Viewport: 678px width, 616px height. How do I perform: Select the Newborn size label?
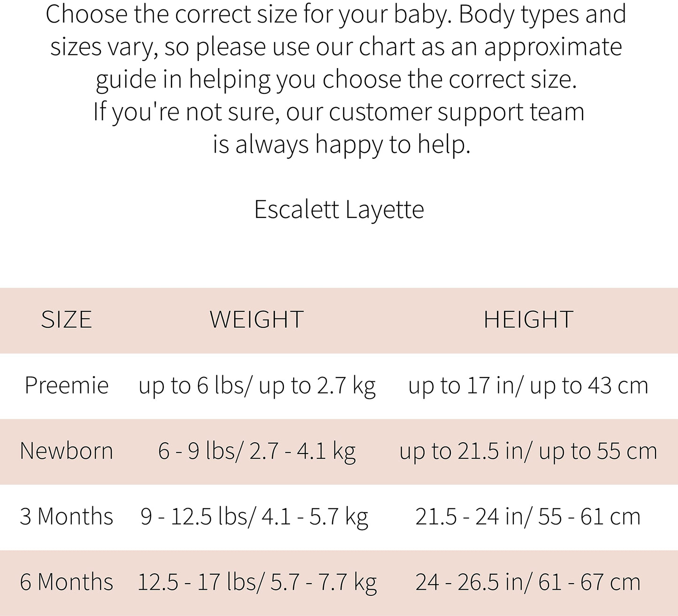click(x=67, y=451)
